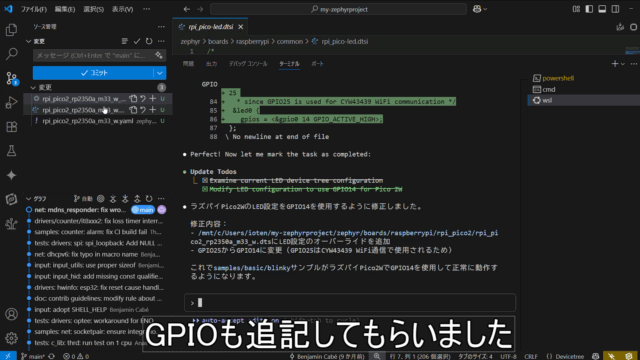Toggle the secondary side bar layout icon

tap(615, 9)
